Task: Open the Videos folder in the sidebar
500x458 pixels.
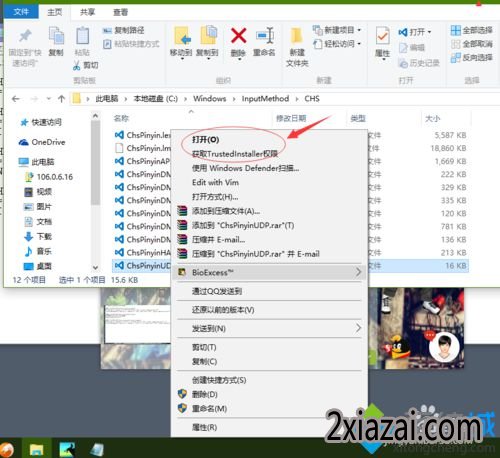Action: click(x=38, y=192)
